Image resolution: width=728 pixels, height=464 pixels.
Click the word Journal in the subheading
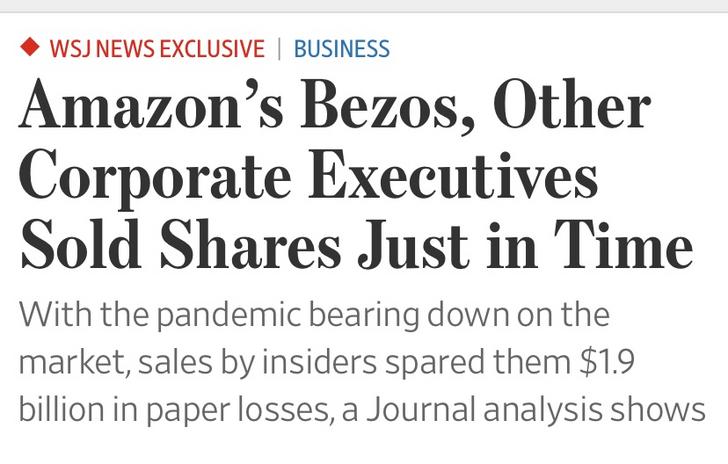[420, 409]
